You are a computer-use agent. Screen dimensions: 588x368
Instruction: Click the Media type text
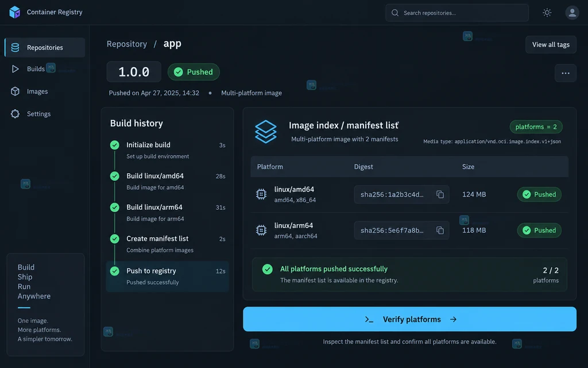(492, 141)
